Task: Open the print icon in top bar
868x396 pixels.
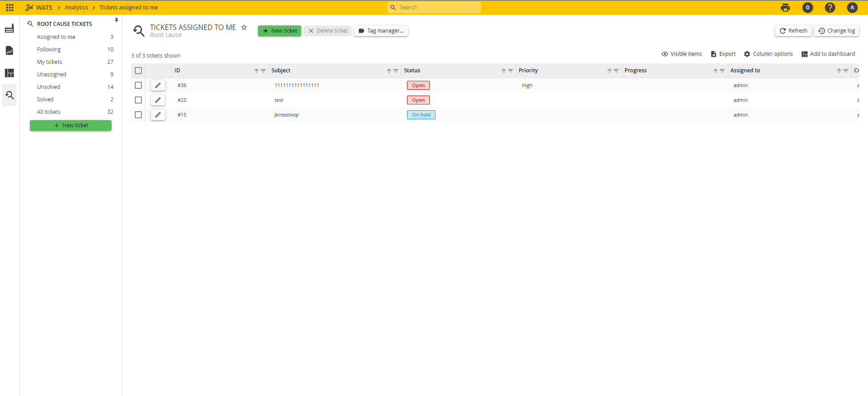Action: (x=785, y=8)
